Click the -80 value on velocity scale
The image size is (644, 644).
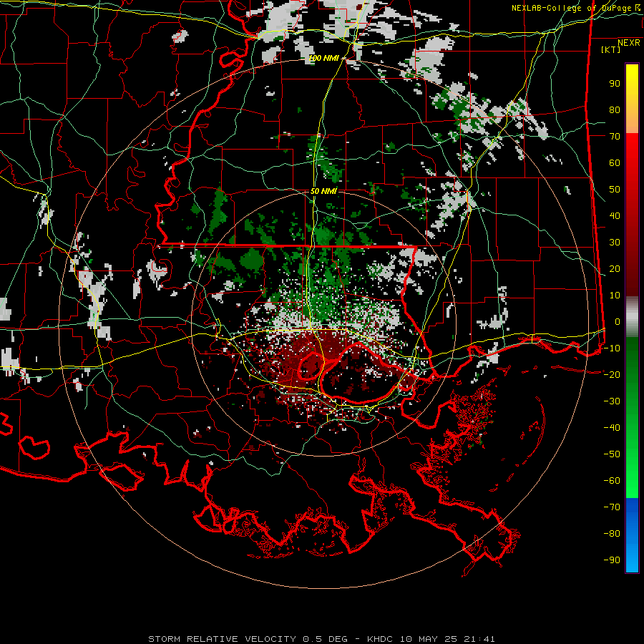point(612,534)
